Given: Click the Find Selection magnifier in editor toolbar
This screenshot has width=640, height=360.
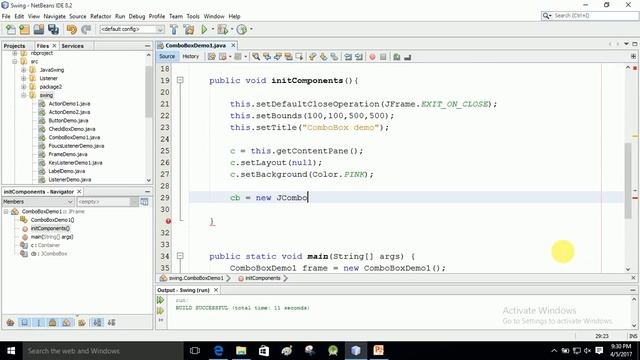Looking at the screenshot, I should point(256,57).
